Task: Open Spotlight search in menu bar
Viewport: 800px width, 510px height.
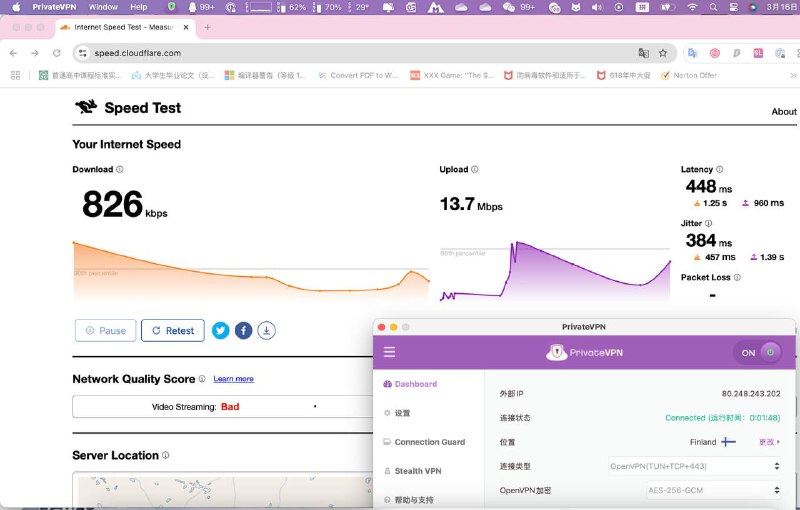Action: pos(713,7)
